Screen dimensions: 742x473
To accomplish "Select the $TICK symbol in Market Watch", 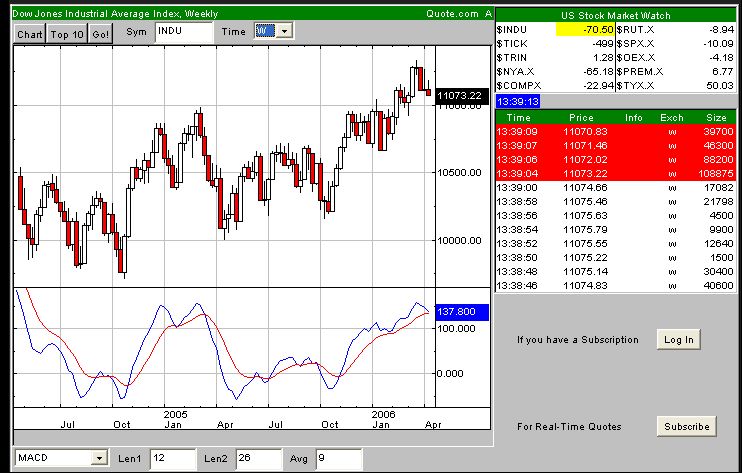I will pyautogui.click(x=512, y=44).
